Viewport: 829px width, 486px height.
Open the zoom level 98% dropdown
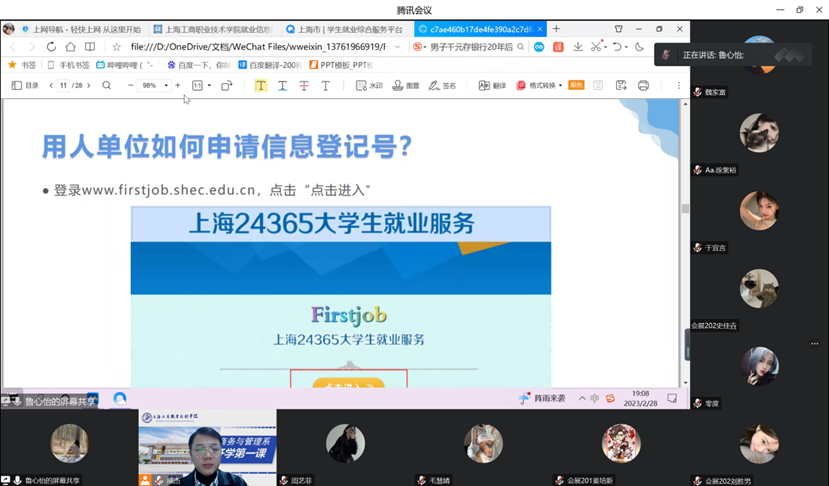pos(166,85)
